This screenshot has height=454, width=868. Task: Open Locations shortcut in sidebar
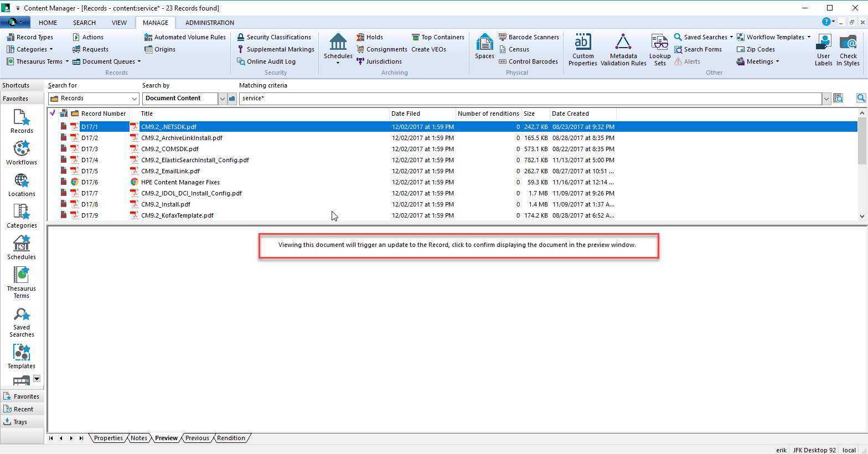point(22,184)
